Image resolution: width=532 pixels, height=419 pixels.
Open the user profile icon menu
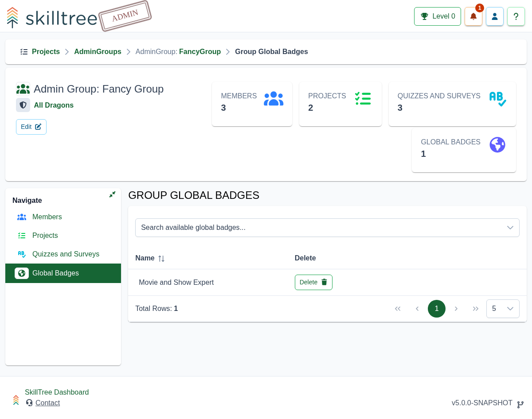[x=495, y=16]
